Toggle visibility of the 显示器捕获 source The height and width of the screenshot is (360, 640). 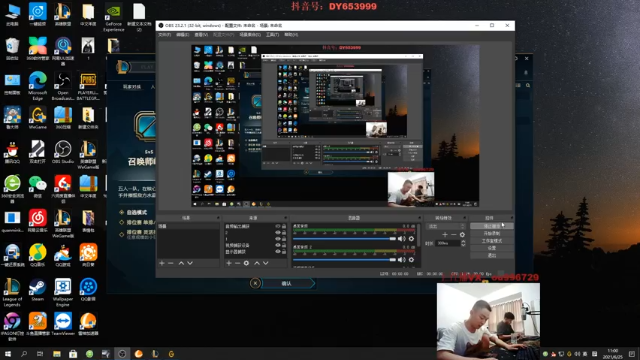[278, 252]
